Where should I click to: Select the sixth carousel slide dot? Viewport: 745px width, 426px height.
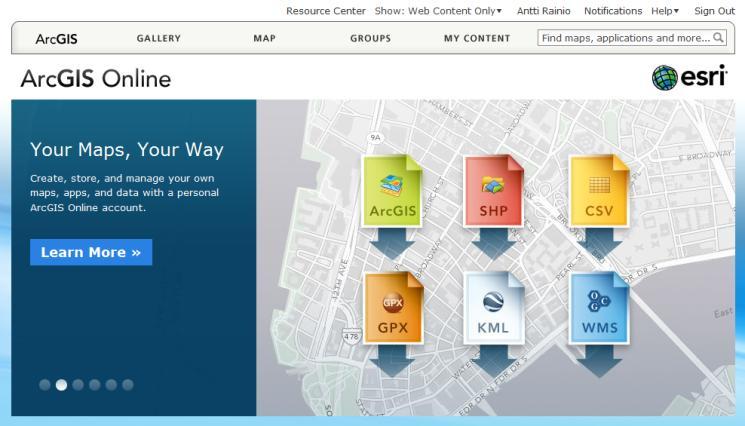pyautogui.click(x=128, y=385)
